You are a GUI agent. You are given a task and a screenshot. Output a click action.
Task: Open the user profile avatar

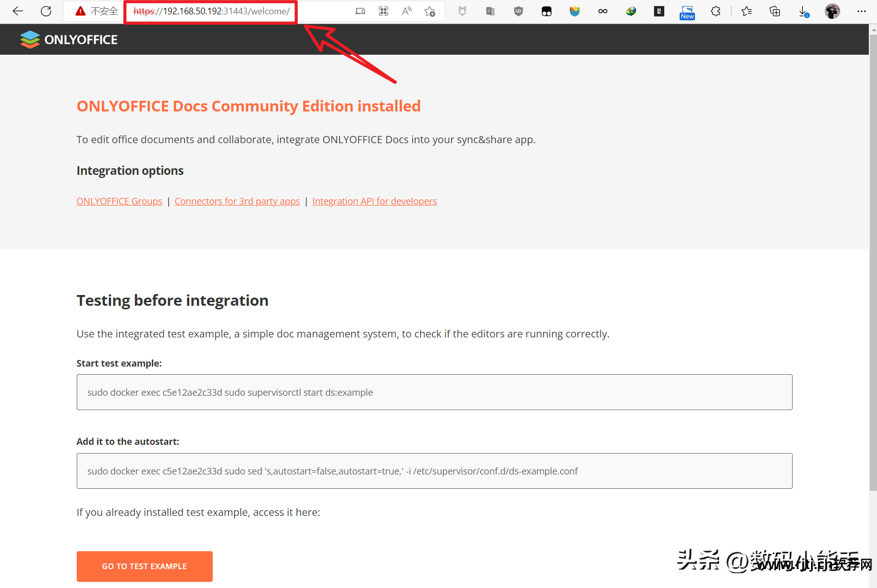[833, 11]
